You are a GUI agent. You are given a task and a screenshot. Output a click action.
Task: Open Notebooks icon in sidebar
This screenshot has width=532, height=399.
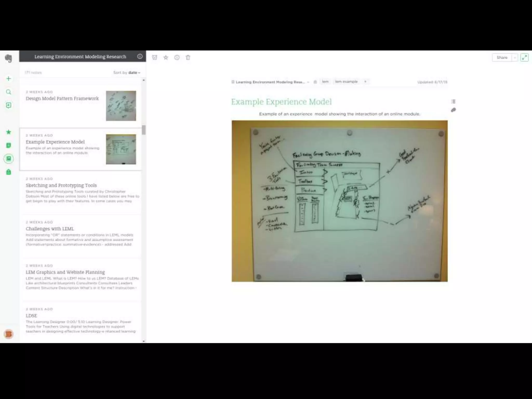[9, 158]
